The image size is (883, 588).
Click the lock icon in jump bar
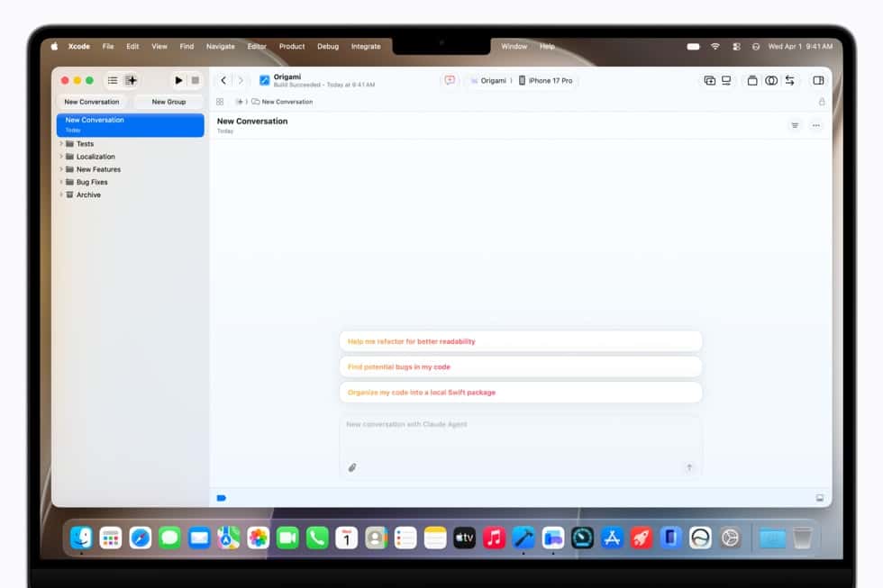[822, 102]
